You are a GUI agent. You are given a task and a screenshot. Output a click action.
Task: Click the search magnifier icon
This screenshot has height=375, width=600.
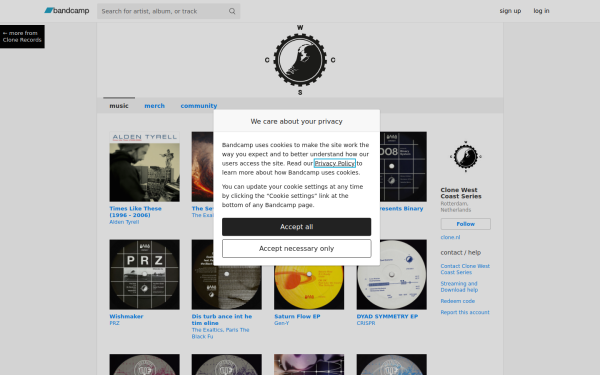232,11
